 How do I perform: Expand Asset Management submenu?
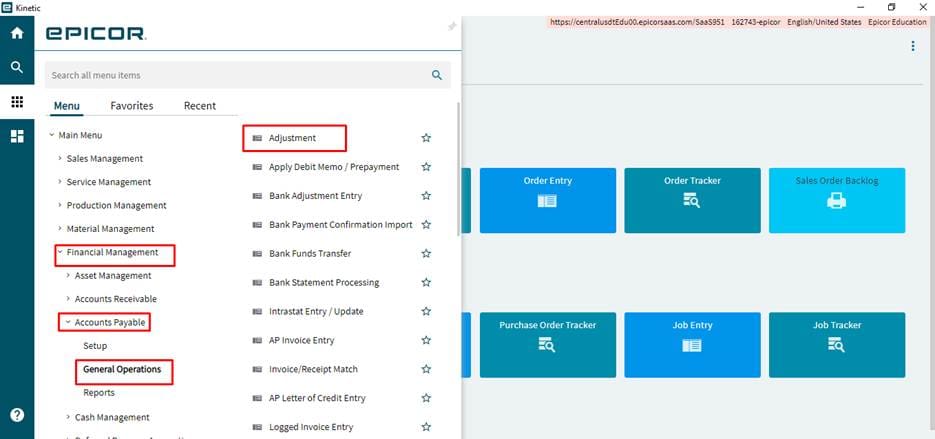(69, 276)
